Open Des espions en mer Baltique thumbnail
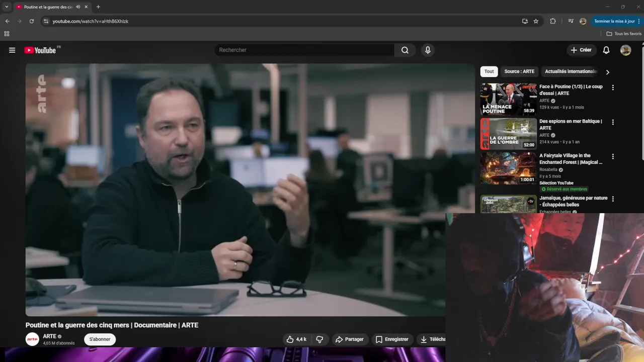The width and height of the screenshot is (644, 362). pos(508,134)
